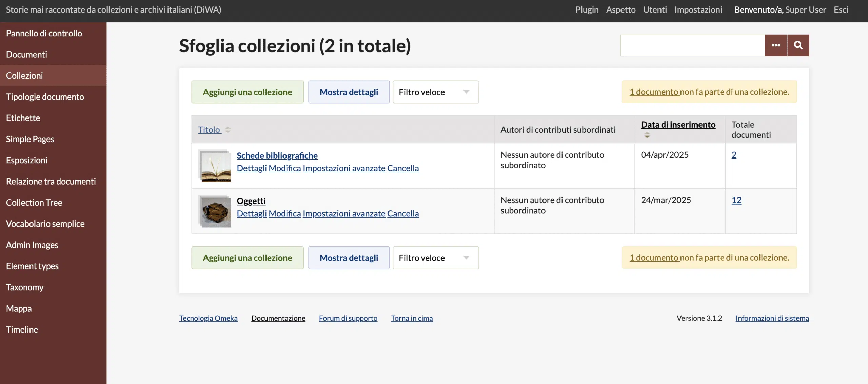This screenshot has width=868, height=384.
Task: Open Mappa in sidebar
Action: (x=53, y=308)
